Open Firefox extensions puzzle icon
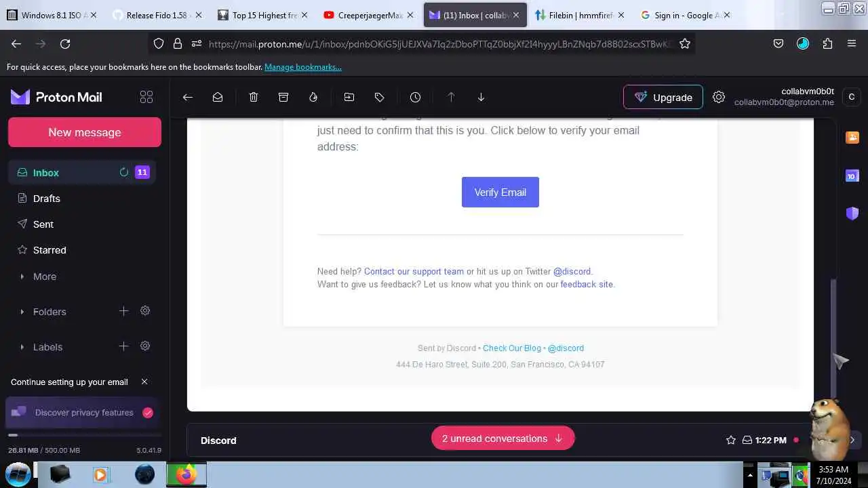This screenshot has width=868, height=488. pyautogui.click(x=827, y=43)
